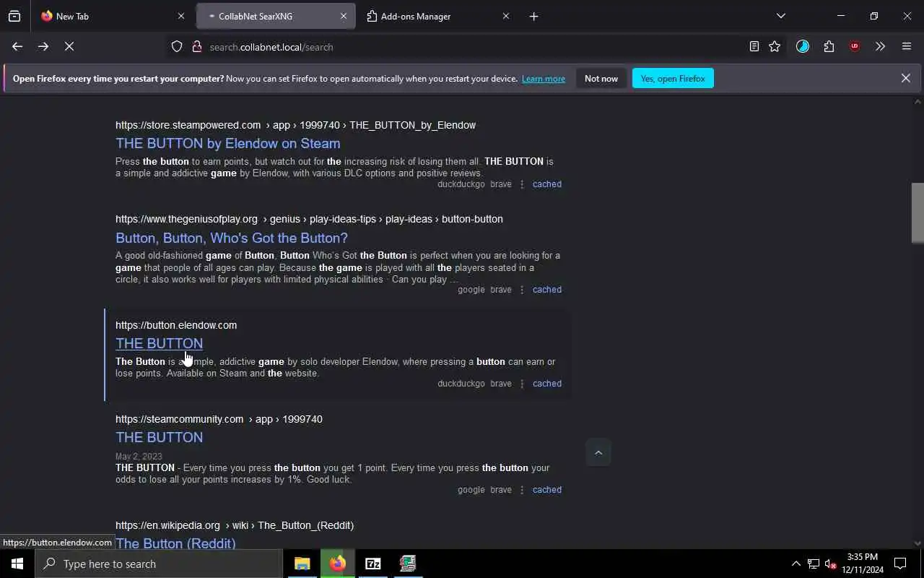Go back to previous page
The image size is (924, 578).
(x=17, y=46)
